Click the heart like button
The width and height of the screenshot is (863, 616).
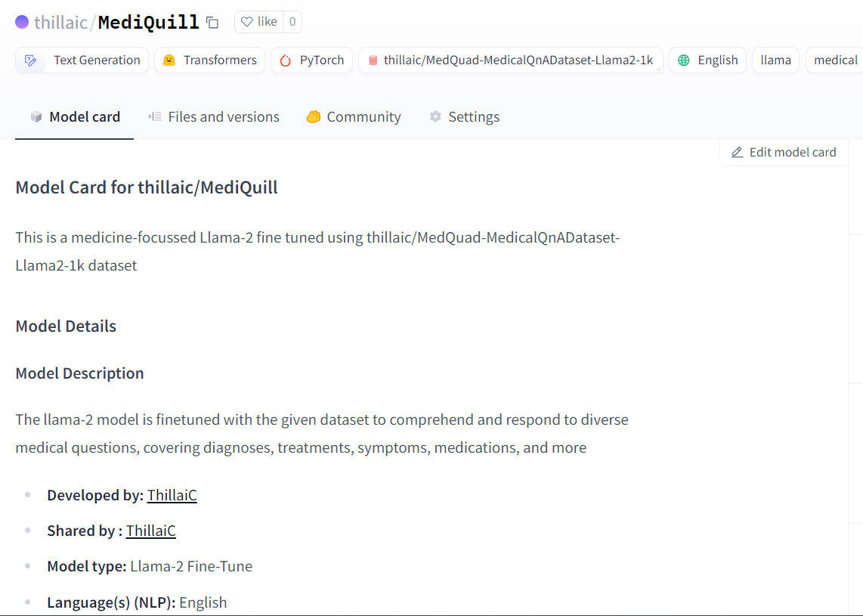pyautogui.click(x=259, y=22)
